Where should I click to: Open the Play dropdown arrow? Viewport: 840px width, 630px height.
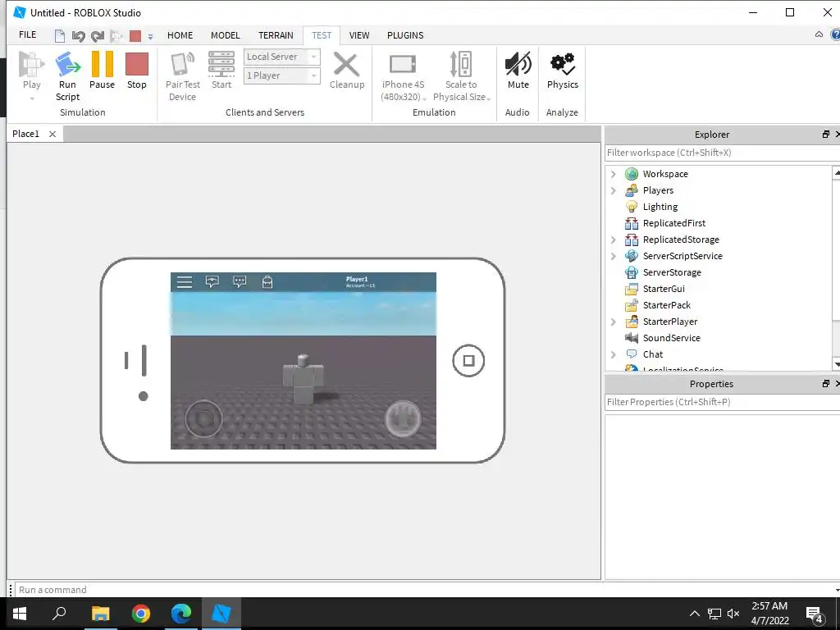pyautogui.click(x=32, y=98)
